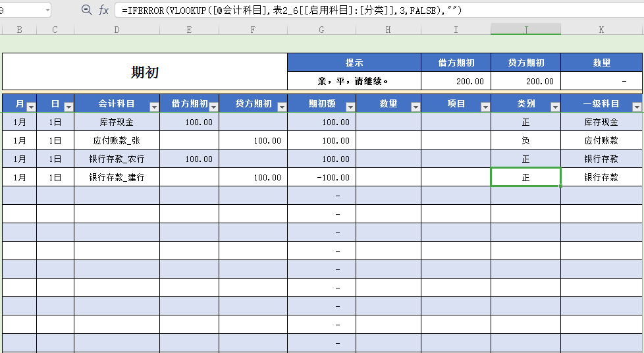Select column E header
The image size is (644, 353).
190,29
